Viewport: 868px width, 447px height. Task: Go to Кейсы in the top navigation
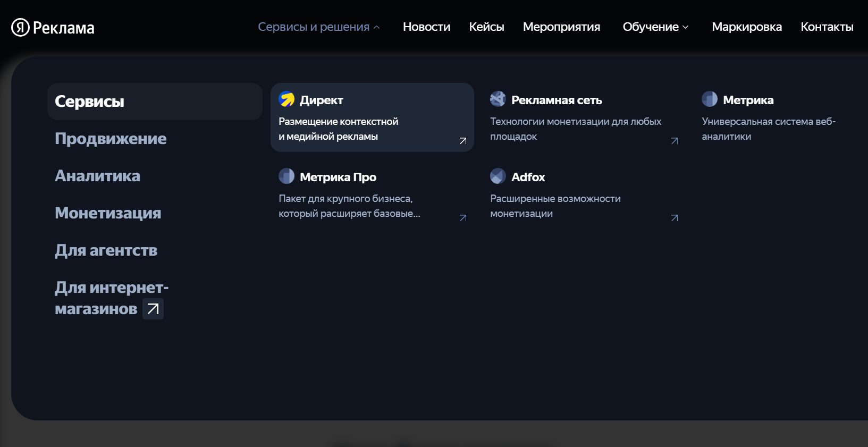coord(486,27)
